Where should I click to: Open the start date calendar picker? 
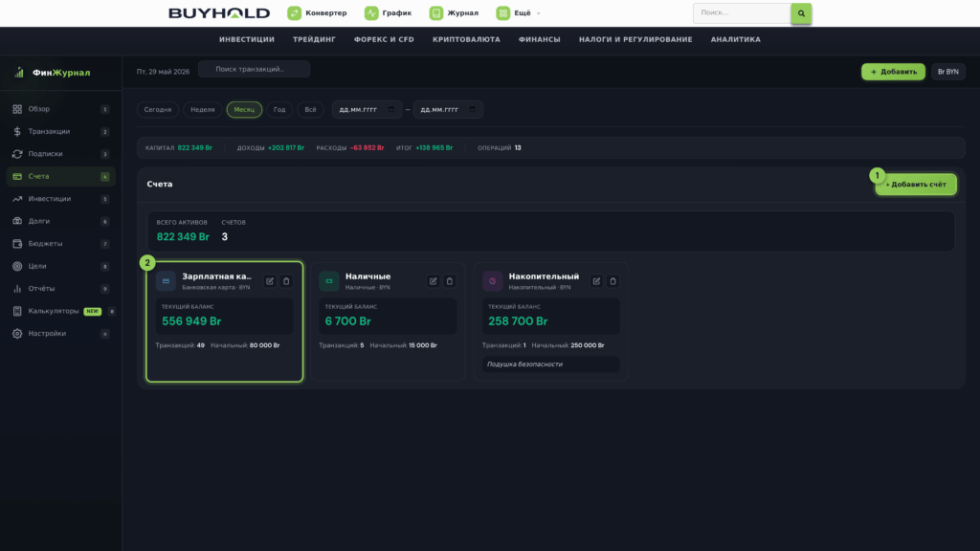click(391, 109)
